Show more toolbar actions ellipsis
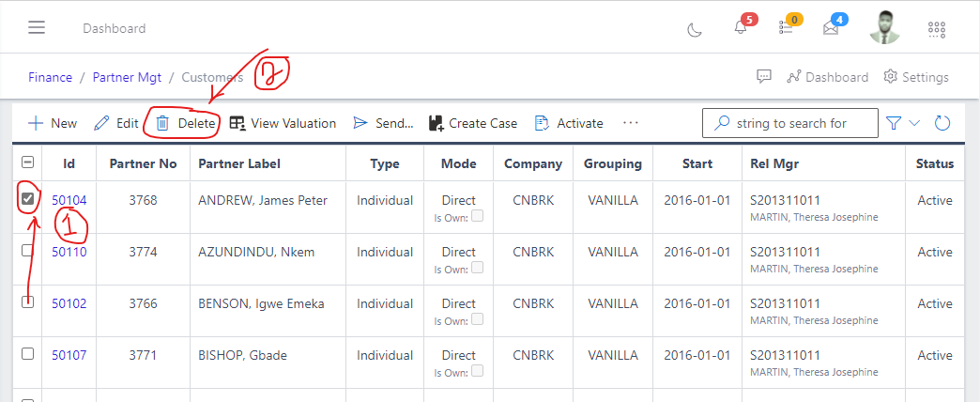 click(631, 122)
